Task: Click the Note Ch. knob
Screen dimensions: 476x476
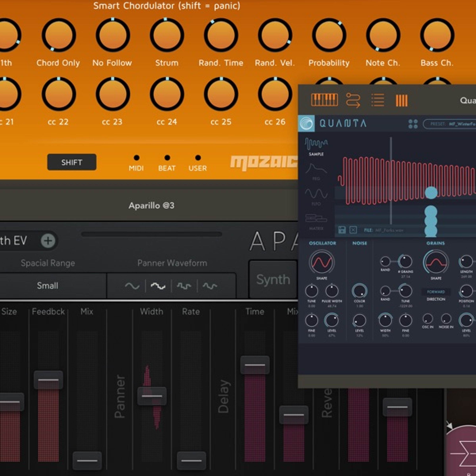Action: pos(383,35)
